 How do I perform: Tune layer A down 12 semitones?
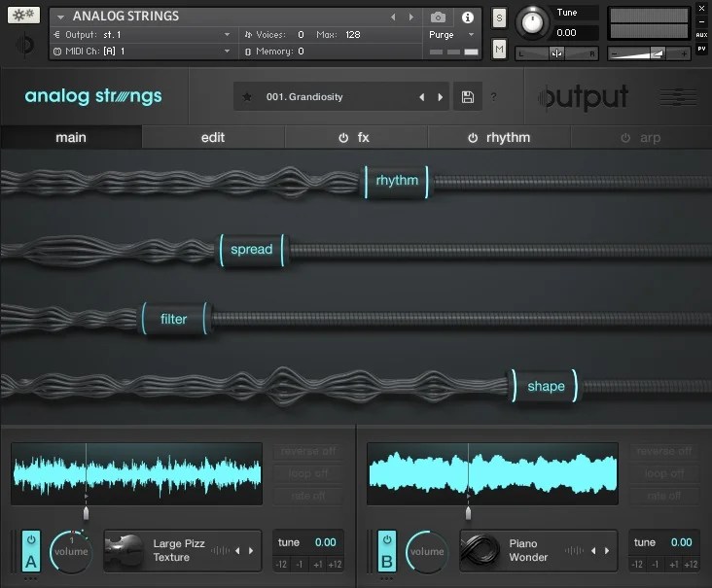281,565
